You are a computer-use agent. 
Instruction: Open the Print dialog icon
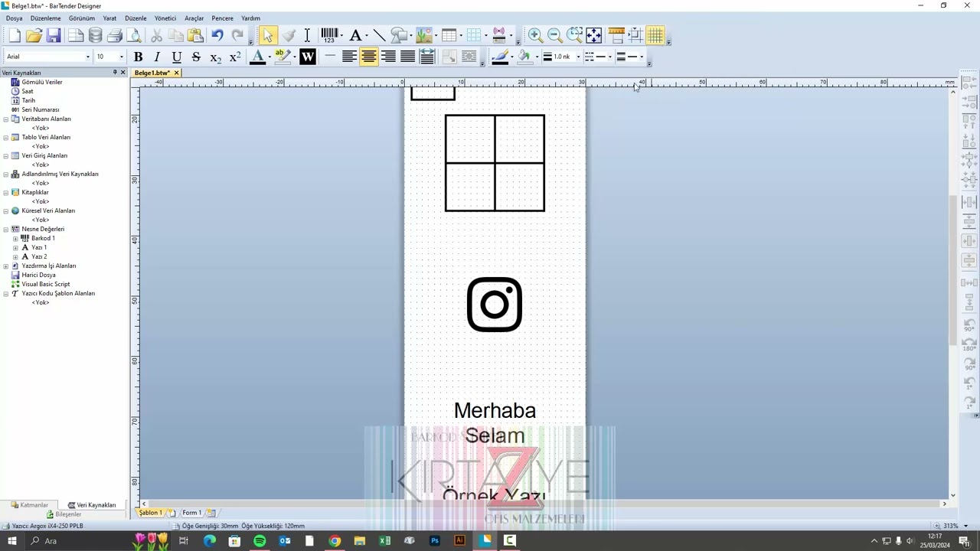[x=115, y=35]
